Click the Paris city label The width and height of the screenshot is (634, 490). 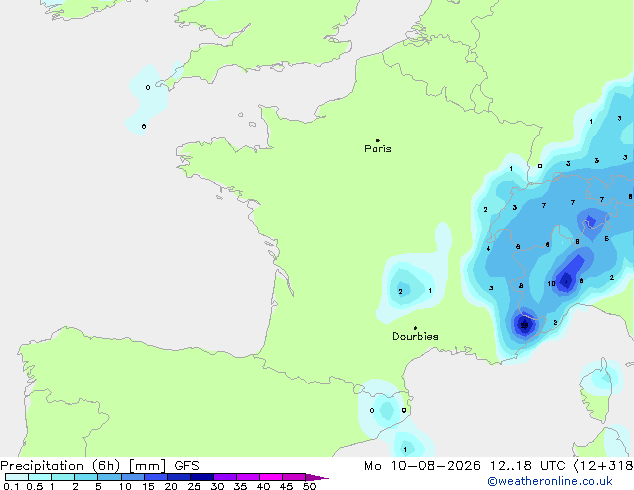click(x=378, y=149)
